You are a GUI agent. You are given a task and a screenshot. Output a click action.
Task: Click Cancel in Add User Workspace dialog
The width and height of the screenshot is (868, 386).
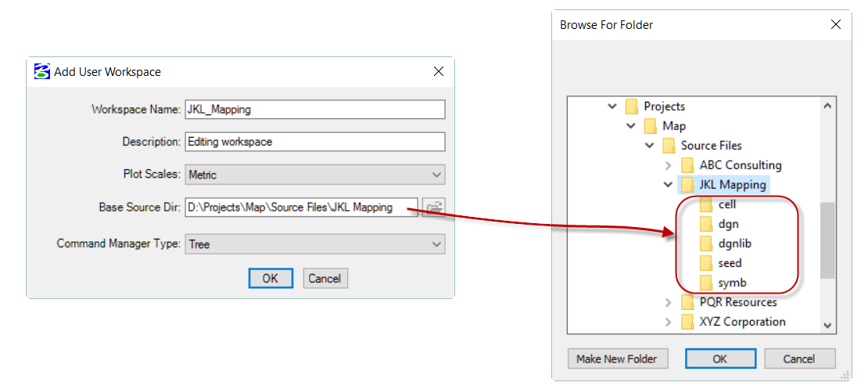(325, 278)
